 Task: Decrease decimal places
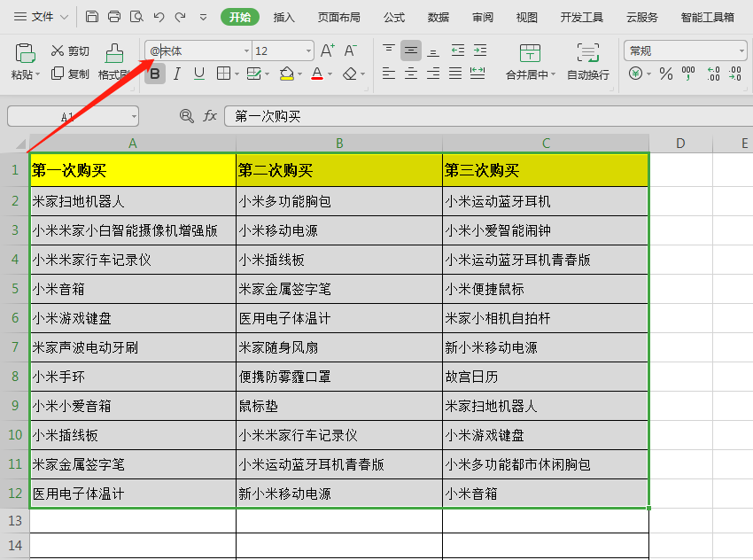[x=735, y=74]
